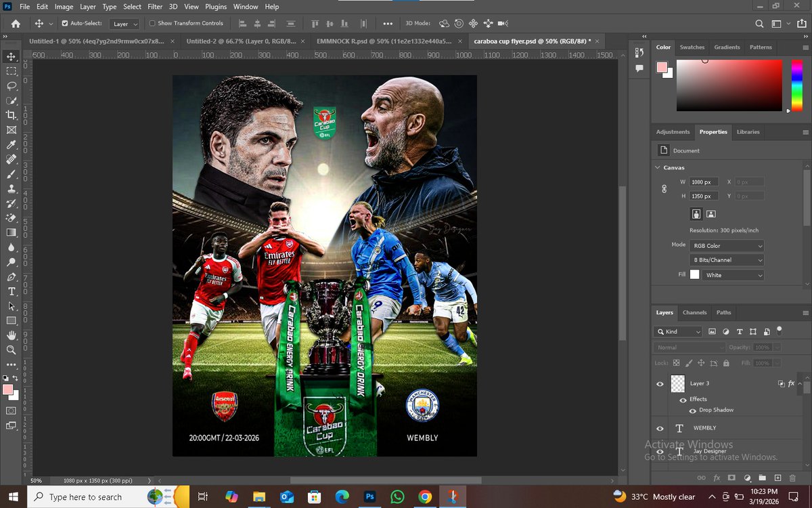Select the Horizontal Type tool

tap(12, 291)
